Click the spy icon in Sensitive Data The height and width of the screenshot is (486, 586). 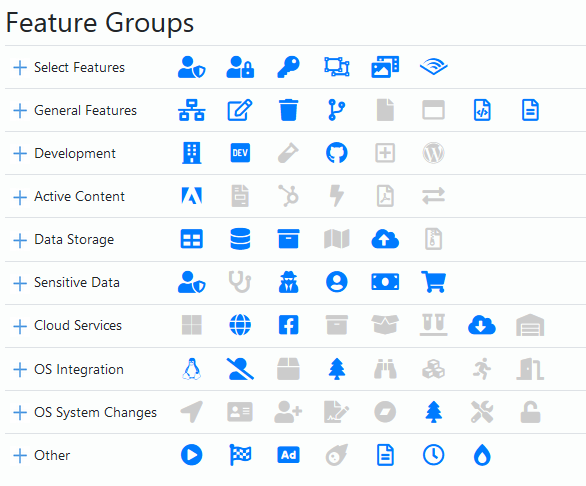[x=289, y=282]
